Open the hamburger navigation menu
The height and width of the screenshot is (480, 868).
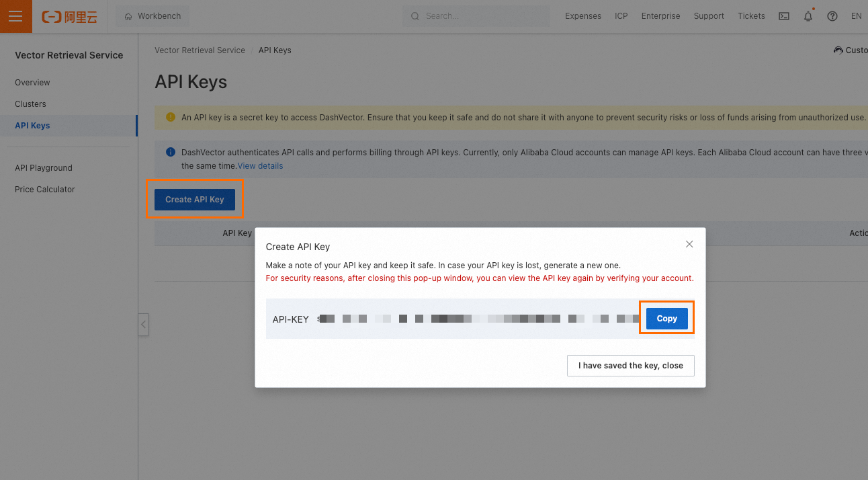click(16, 16)
